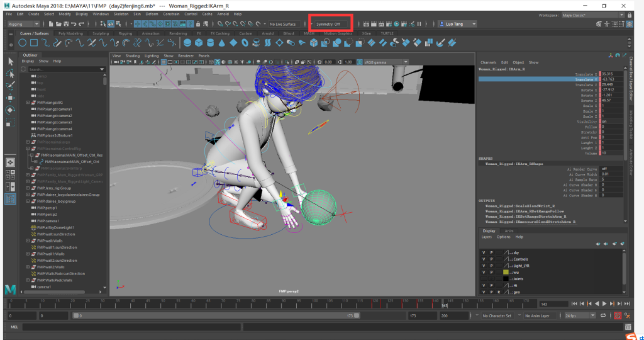Viewport: 644px width, 340px height.
Task: Toggle visibility V of the Controls layer
Action: [484, 259]
